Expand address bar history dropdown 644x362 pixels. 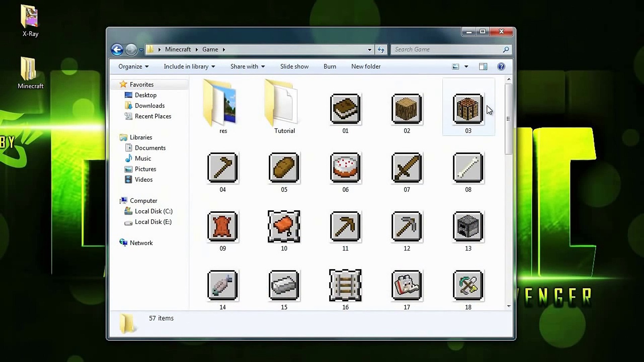370,50
